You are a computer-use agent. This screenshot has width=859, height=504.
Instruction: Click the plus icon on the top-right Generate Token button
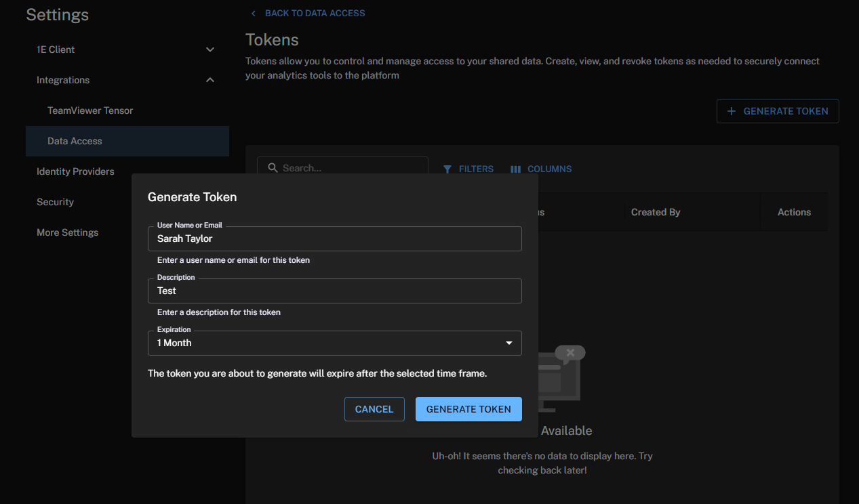(732, 111)
